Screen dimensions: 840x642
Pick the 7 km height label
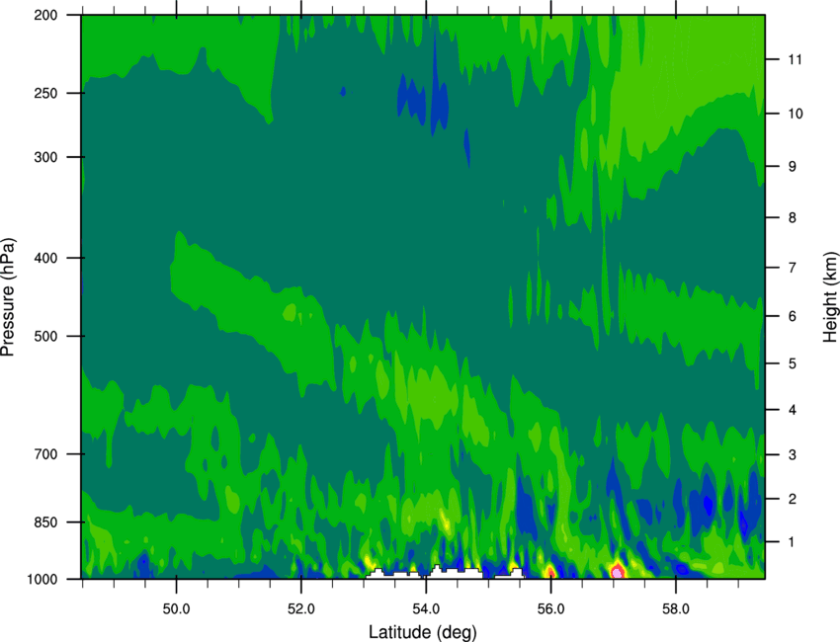click(x=792, y=268)
